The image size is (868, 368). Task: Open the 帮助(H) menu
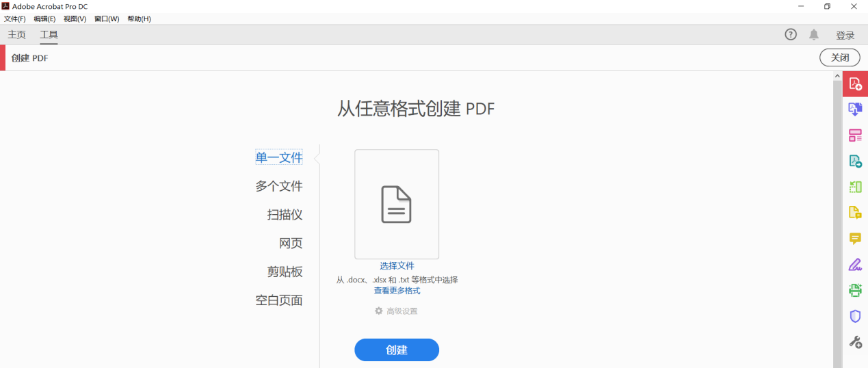[139, 19]
